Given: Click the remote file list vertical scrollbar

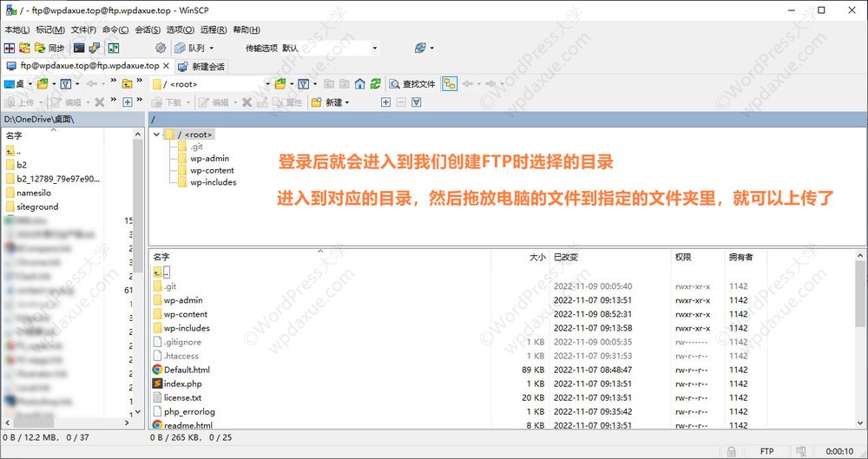Looking at the screenshot, I should (860, 338).
